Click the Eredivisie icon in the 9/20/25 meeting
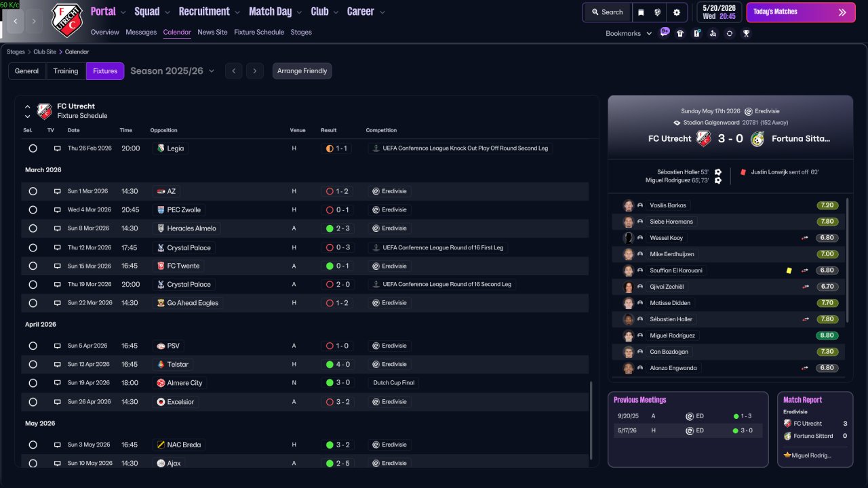This screenshot has height=488, width=868. tap(690, 416)
